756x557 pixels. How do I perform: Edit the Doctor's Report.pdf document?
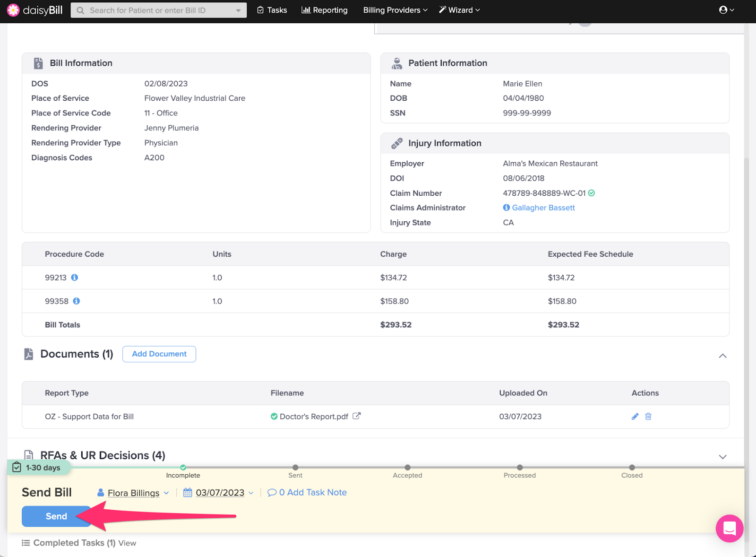pos(635,417)
